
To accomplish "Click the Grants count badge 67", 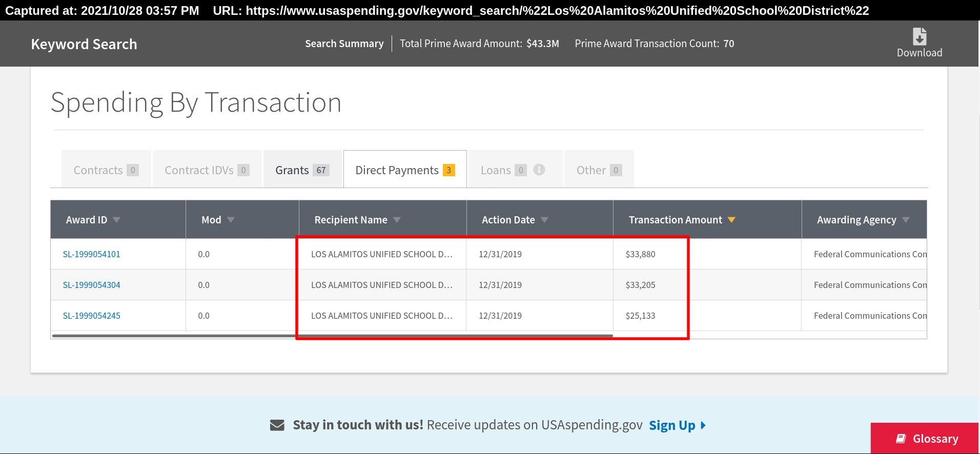I will pos(321,170).
